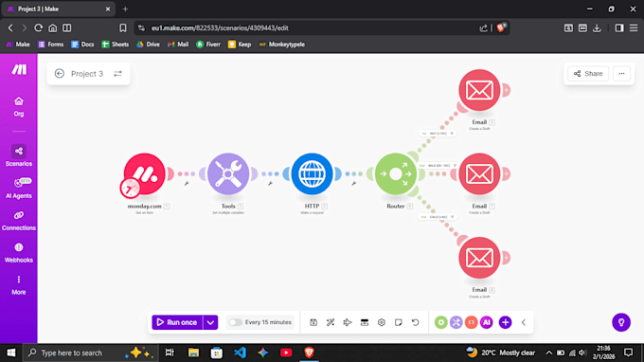This screenshot has height=362, width=644.
Task: Click the Share button
Action: pos(588,74)
